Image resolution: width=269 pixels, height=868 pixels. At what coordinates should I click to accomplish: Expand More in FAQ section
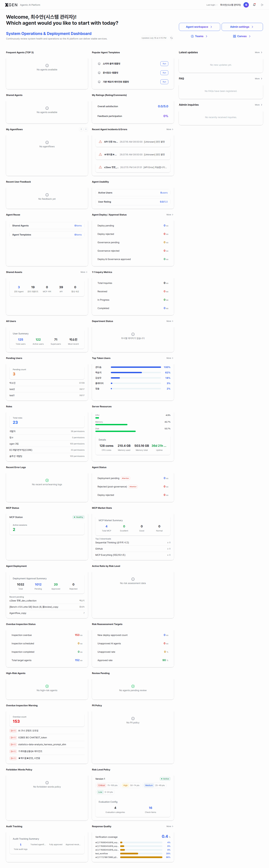tap(259, 78)
